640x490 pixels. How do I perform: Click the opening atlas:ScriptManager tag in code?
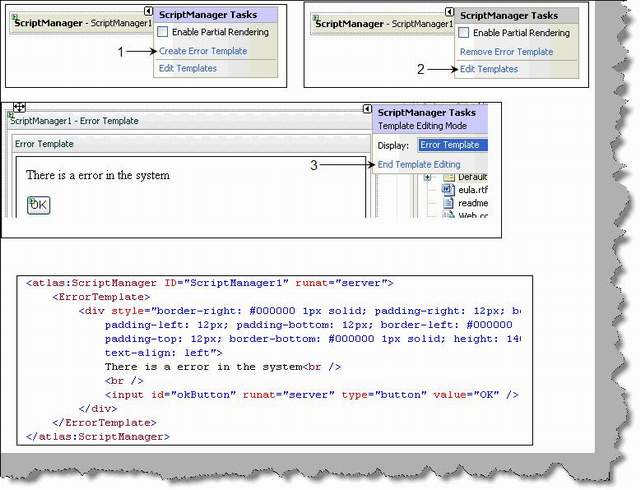[x=209, y=283]
